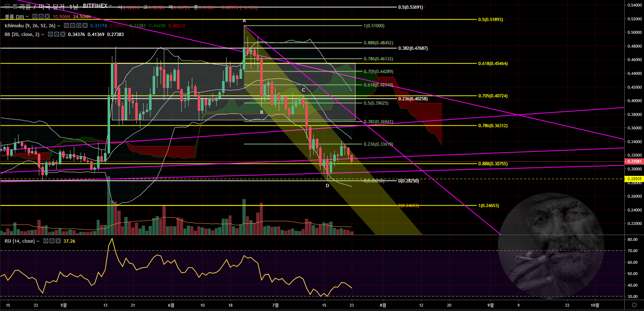Viewport: 644px width, 311px height.
Task: Click the BB upper value 0.41369
Action: [96, 35]
